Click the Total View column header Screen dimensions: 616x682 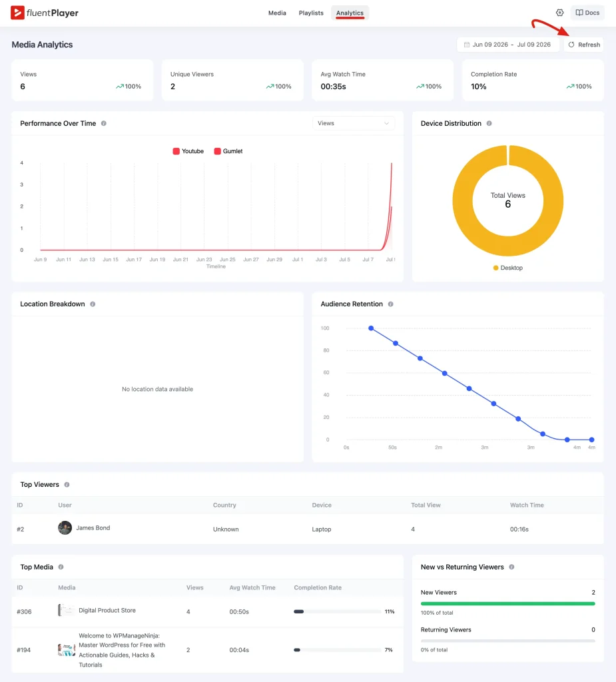pos(426,505)
